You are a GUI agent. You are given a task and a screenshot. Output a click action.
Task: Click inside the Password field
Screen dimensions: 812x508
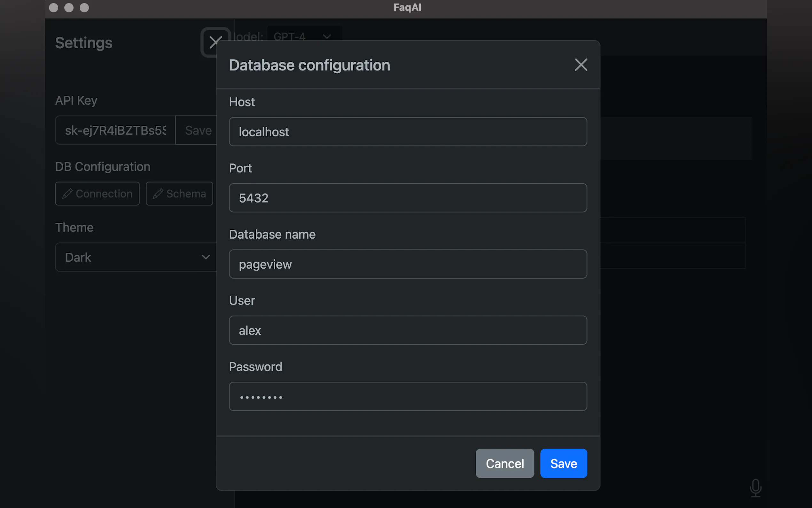(x=408, y=396)
